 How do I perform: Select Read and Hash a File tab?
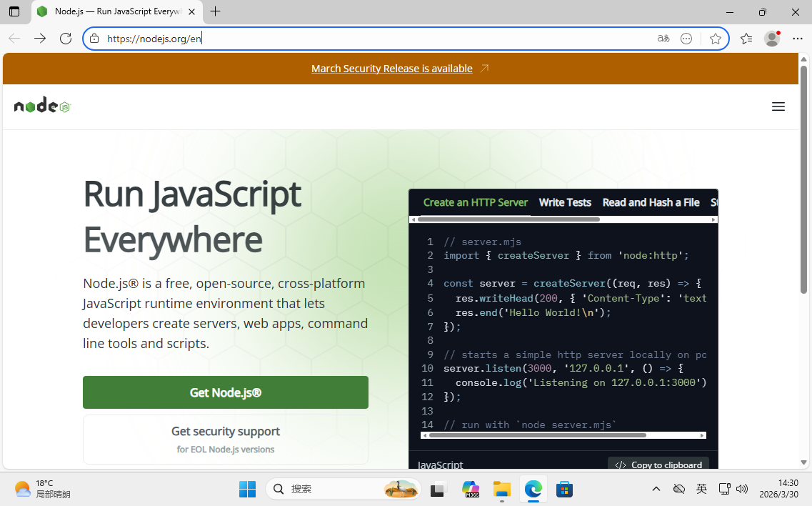[x=651, y=202]
